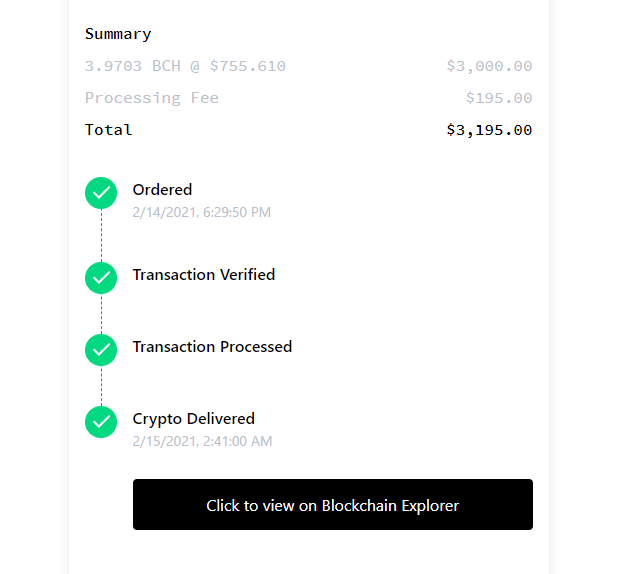Click the $3,000.00 amount

pos(489,66)
